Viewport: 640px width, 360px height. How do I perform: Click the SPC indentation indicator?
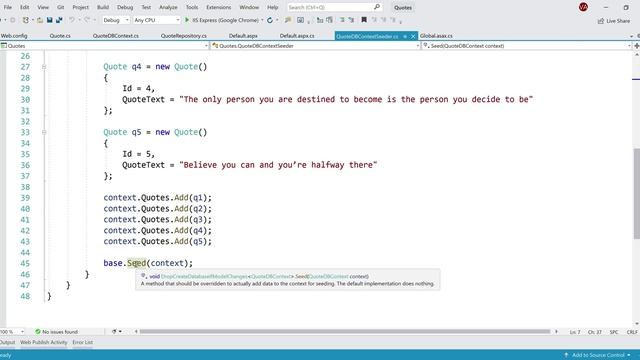[x=614, y=332]
